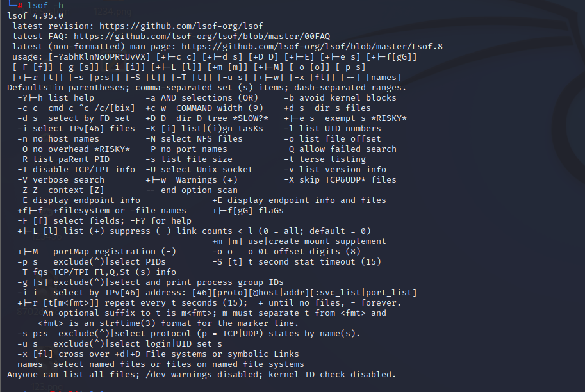Click the '-u s' login UID set line
The height and width of the screenshot is (392, 585).
(120, 344)
